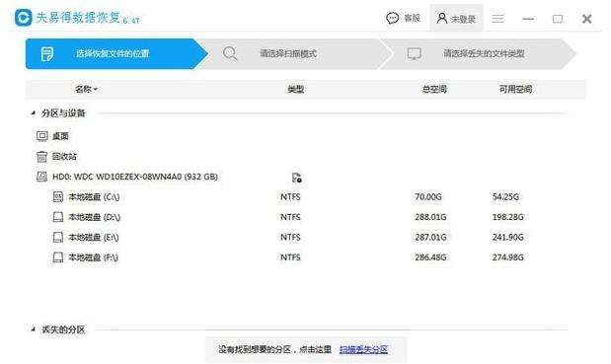Click the 70.00G total space value
611x364 pixels.
coord(427,197)
